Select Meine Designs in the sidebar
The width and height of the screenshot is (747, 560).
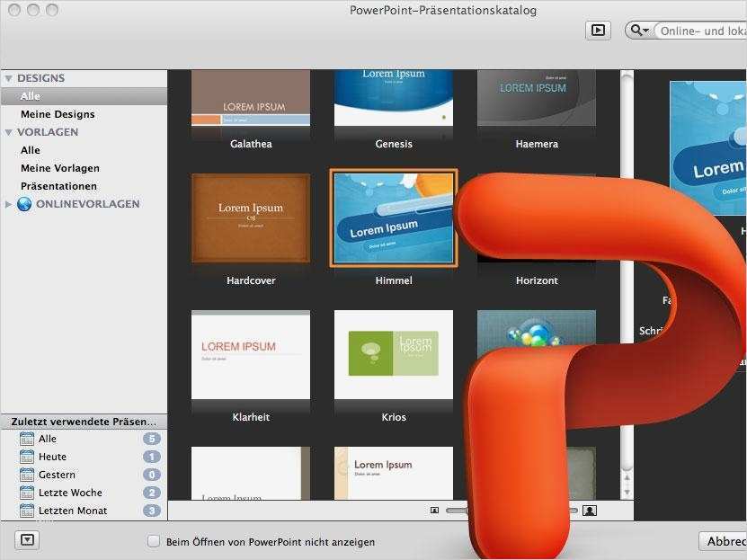tap(54, 114)
